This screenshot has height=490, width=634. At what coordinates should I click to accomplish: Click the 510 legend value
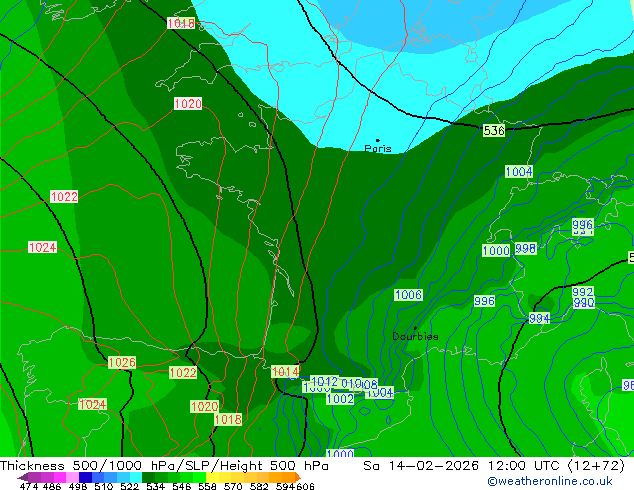click(x=104, y=486)
